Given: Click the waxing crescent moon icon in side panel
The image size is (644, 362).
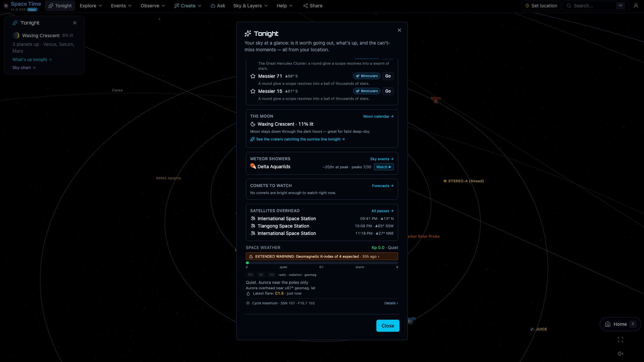Looking at the screenshot, I should (16, 36).
